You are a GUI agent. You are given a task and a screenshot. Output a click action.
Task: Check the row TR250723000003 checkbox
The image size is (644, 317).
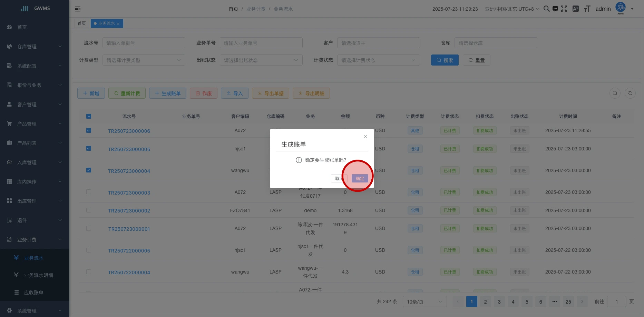[89, 192]
